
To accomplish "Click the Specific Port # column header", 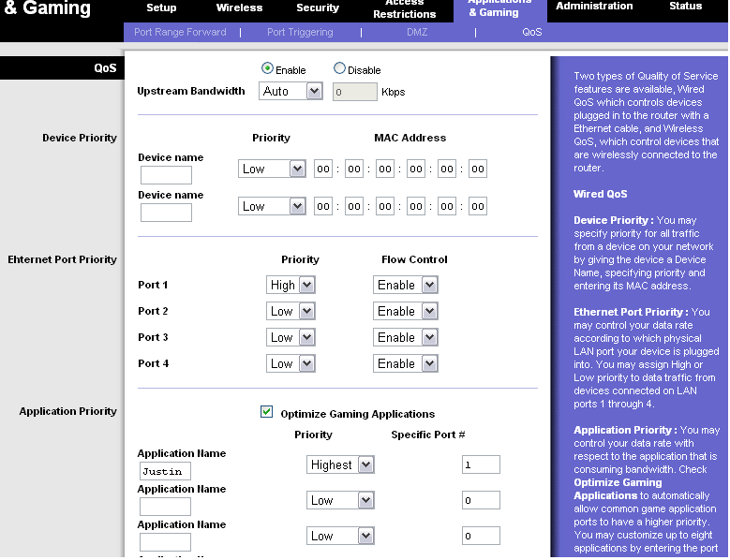I will (x=428, y=435).
